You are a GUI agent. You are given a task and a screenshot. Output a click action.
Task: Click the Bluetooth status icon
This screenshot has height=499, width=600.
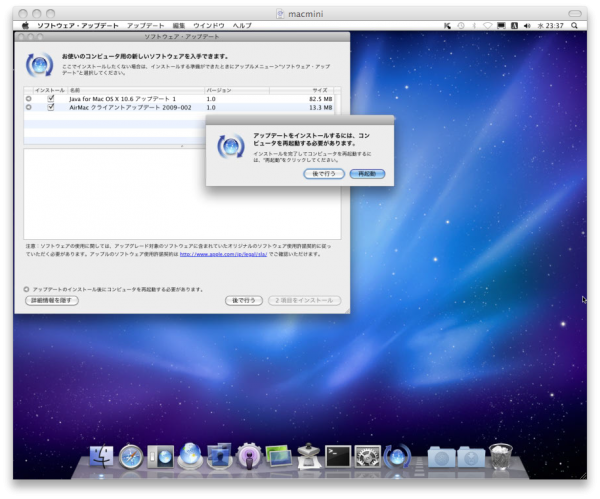coord(474,26)
